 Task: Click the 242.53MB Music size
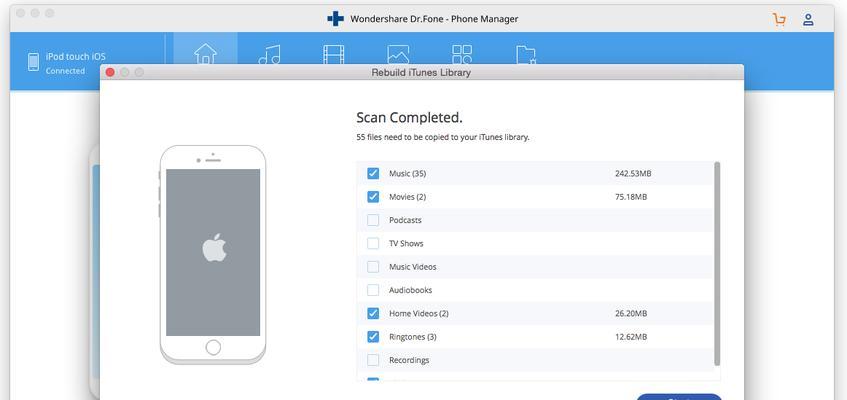pyautogui.click(x=633, y=174)
